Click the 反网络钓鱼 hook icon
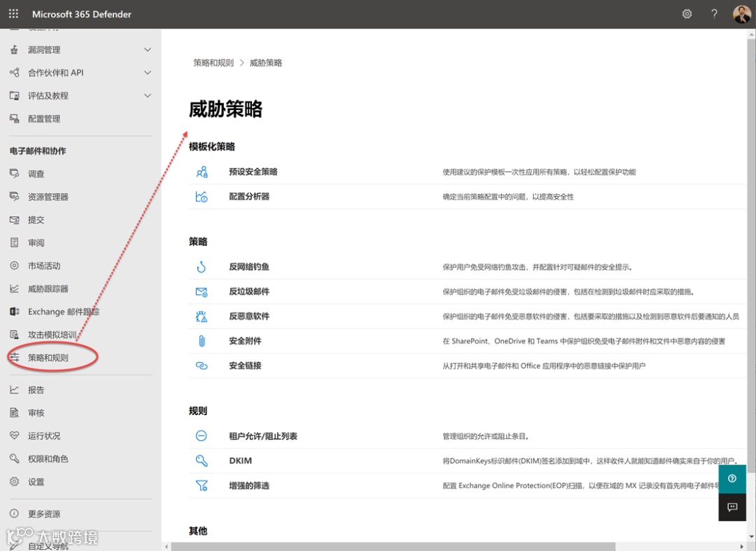This screenshot has width=756, height=551. point(202,267)
